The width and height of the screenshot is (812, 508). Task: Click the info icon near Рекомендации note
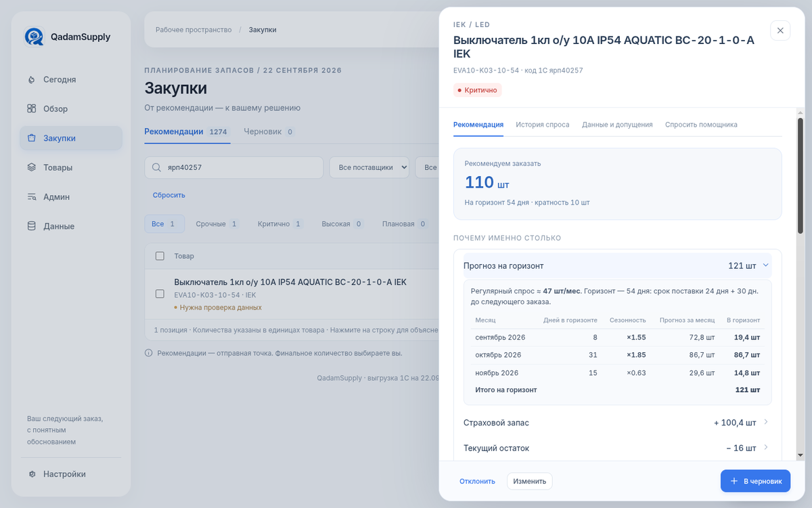point(148,353)
